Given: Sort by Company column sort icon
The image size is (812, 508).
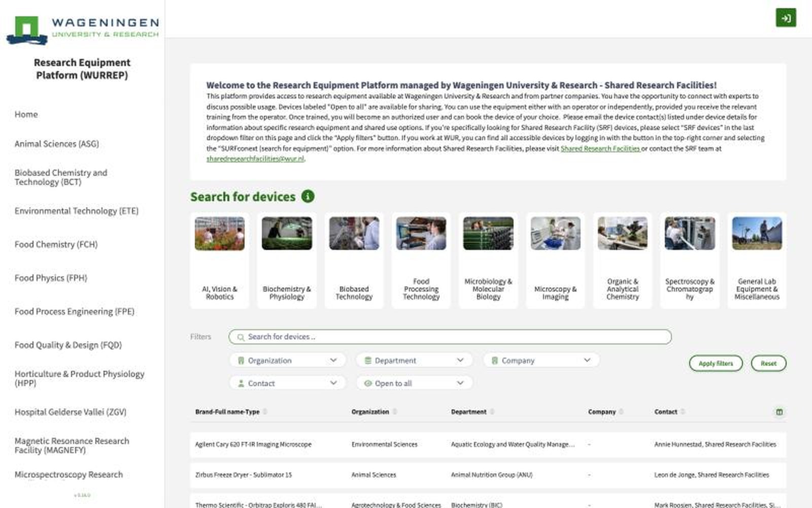Looking at the screenshot, I should click(621, 412).
